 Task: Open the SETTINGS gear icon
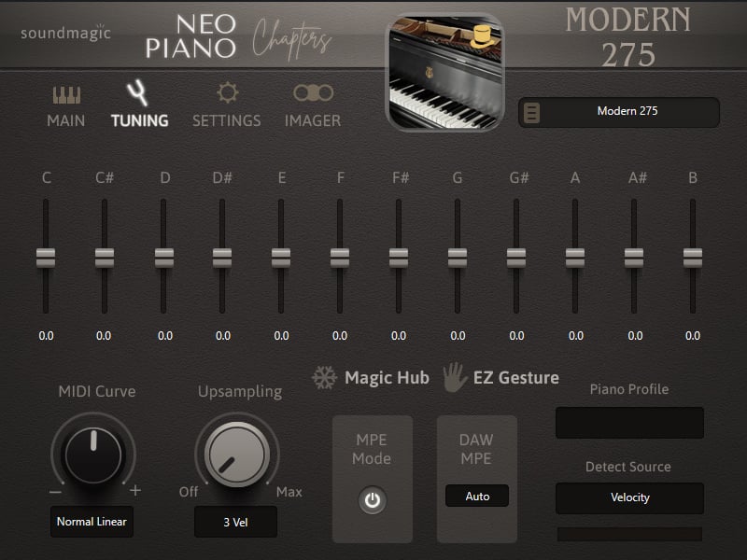click(227, 92)
